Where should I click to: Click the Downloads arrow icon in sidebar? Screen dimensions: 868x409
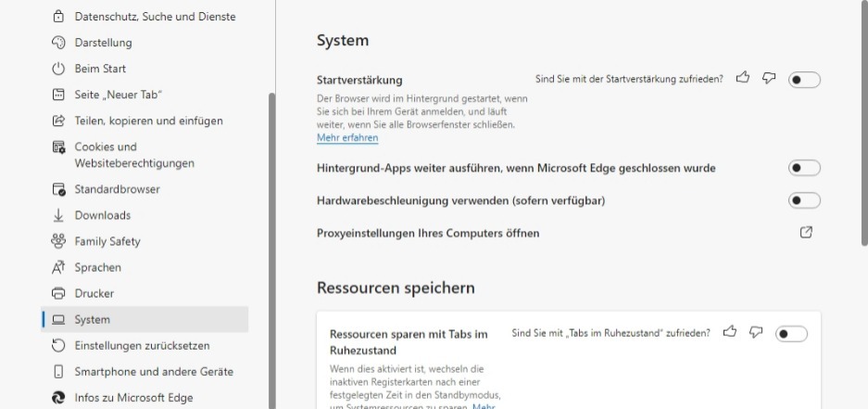[x=57, y=215]
